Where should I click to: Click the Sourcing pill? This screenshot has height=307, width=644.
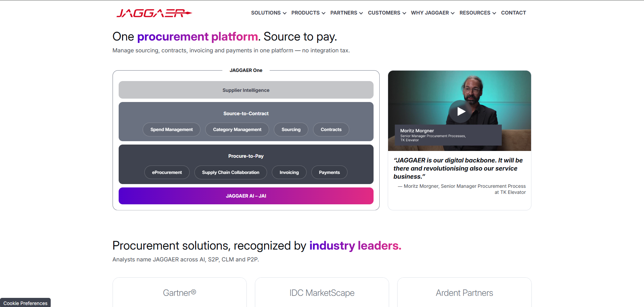(x=291, y=130)
